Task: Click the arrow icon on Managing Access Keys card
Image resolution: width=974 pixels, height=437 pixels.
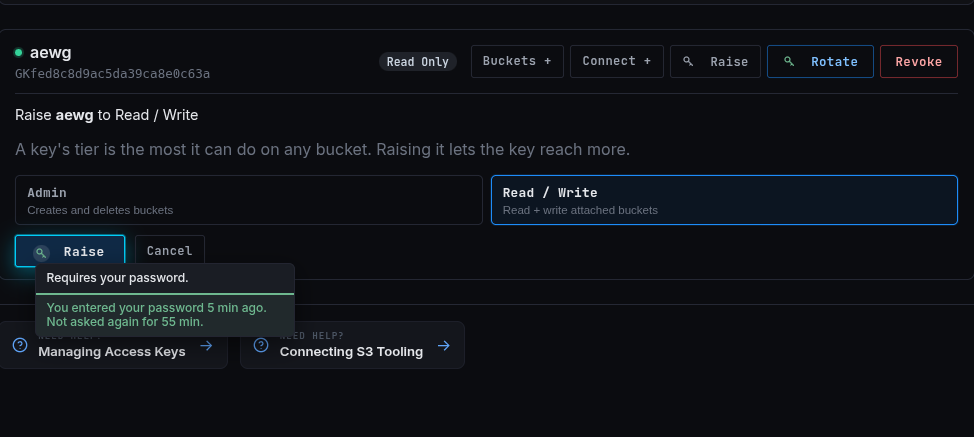Action: [206, 346]
